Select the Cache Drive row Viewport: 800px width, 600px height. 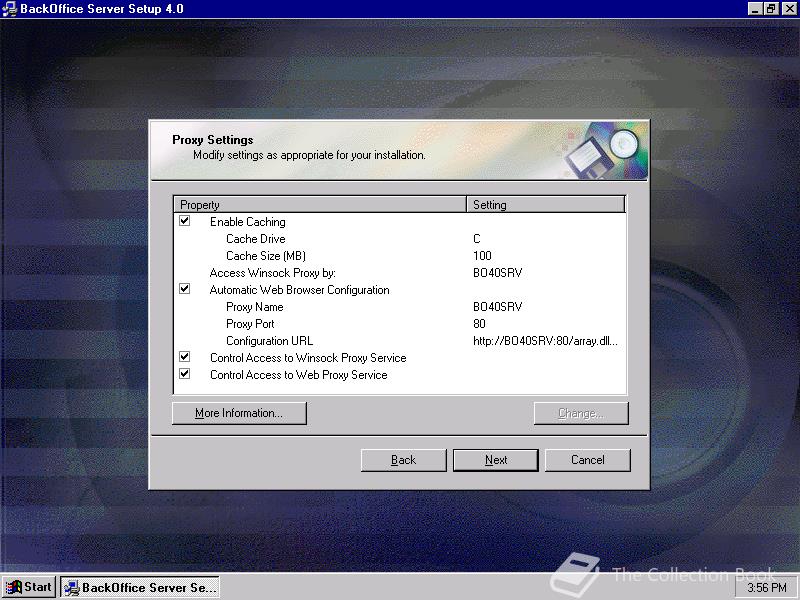[x=400, y=239]
